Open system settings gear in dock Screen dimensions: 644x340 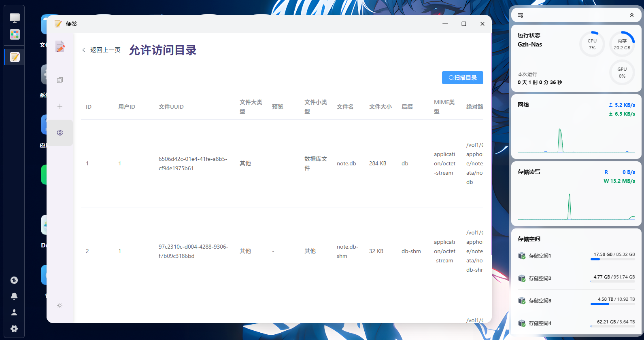(x=14, y=329)
